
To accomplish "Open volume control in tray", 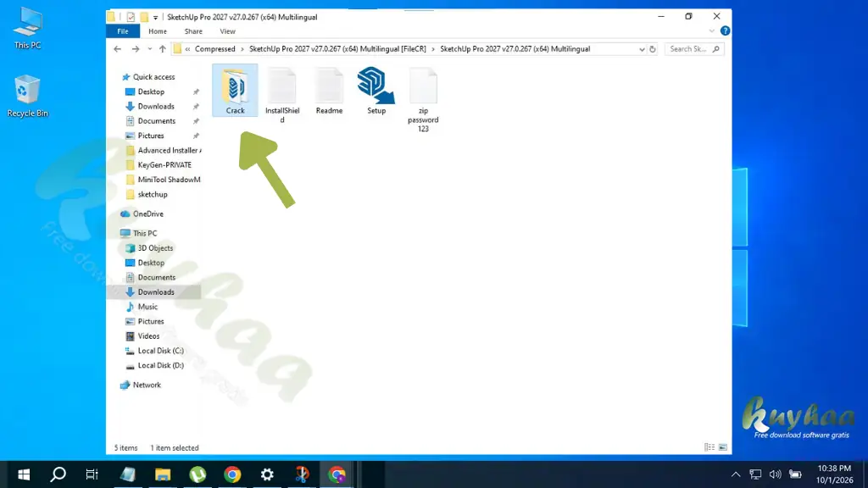I will click(775, 474).
